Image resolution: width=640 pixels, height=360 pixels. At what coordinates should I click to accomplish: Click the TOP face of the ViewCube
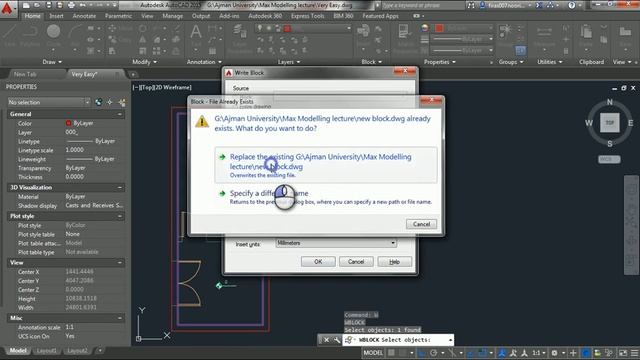point(610,122)
